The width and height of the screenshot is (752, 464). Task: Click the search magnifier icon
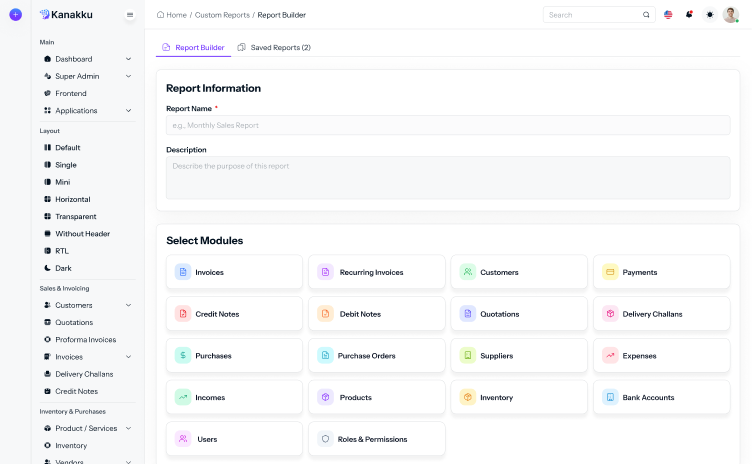click(646, 15)
